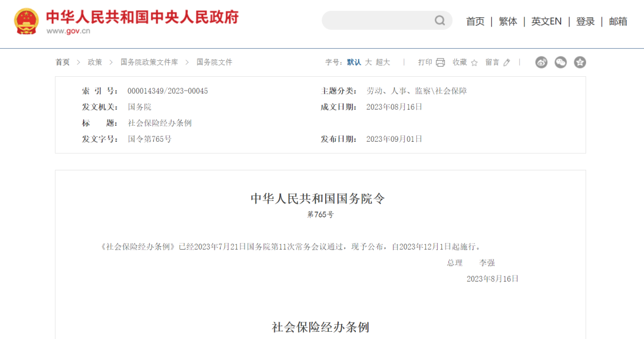Viewport: 644px width, 339px height.
Task: Share the page via Weibo icon
Action: pos(541,63)
